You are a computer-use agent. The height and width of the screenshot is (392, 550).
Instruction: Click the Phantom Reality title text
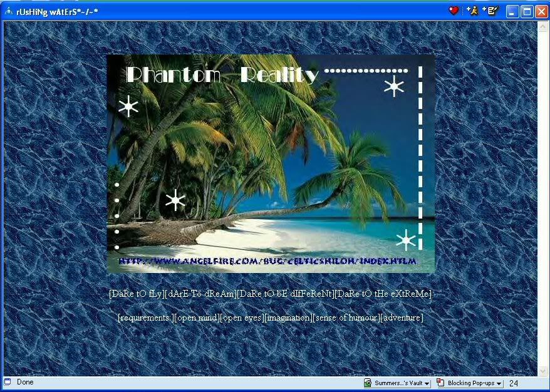point(222,75)
